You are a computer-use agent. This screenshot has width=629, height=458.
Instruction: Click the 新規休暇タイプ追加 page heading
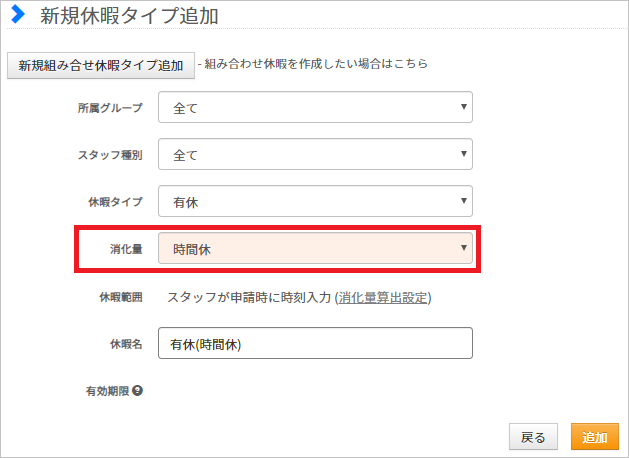tap(129, 16)
